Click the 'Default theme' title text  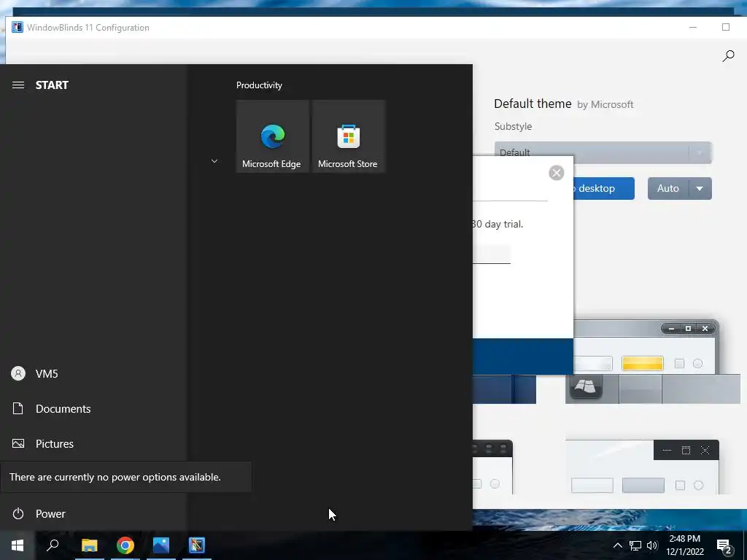click(x=533, y=104)
